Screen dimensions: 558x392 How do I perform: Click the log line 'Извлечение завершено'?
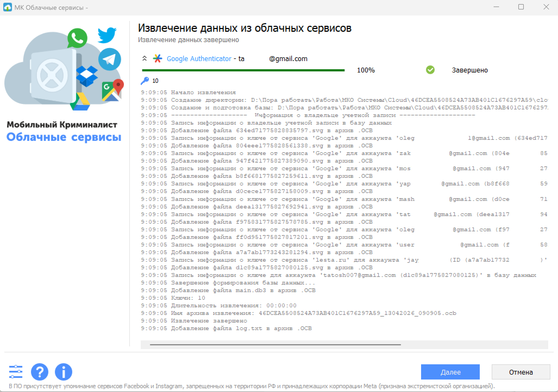[x=209, y=321]
